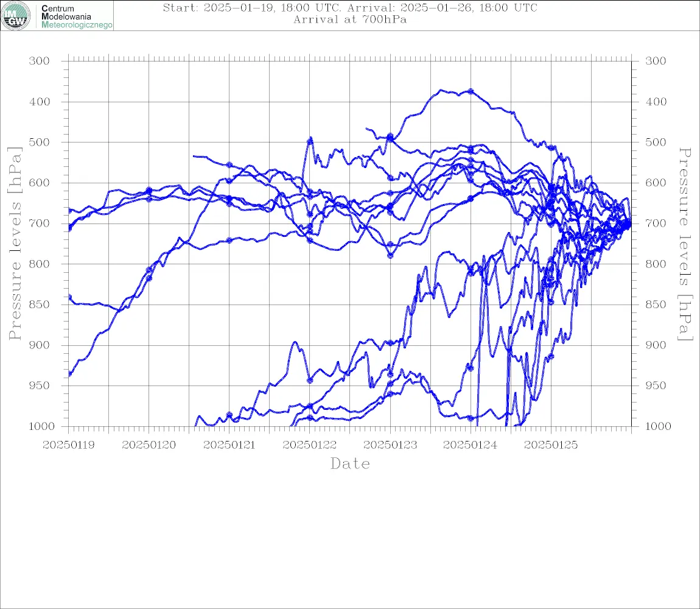700x609 pixels.
Task: Click the right axis 400 label
Action: click(x=656, y=102)
